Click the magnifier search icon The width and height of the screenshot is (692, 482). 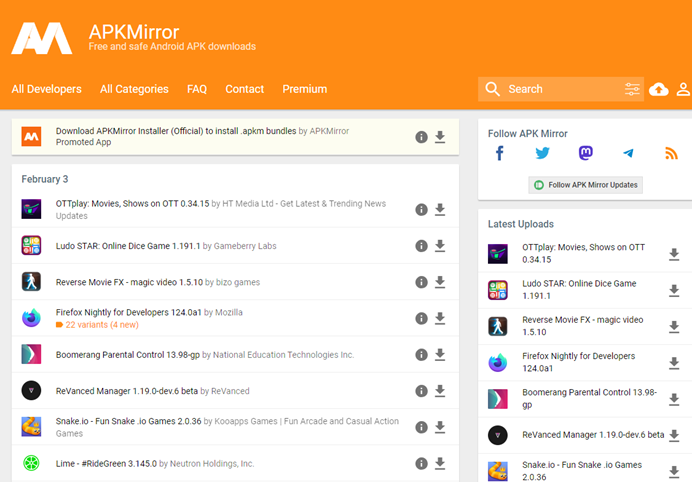pos(493,89)
